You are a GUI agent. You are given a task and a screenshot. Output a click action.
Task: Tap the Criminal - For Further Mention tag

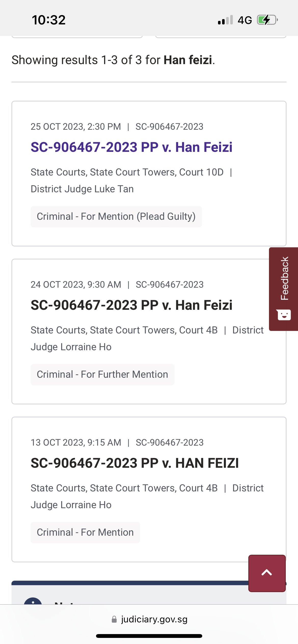(102, 375)
